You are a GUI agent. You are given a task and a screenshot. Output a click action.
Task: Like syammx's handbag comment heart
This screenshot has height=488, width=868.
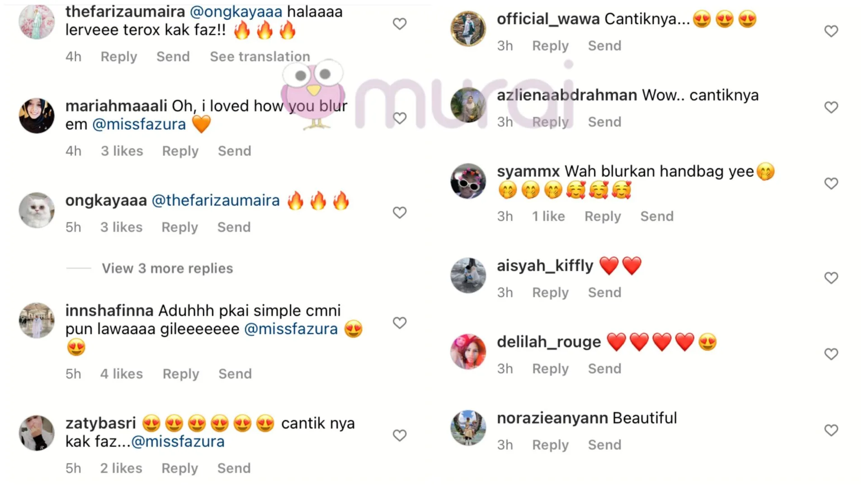(831, 183)
